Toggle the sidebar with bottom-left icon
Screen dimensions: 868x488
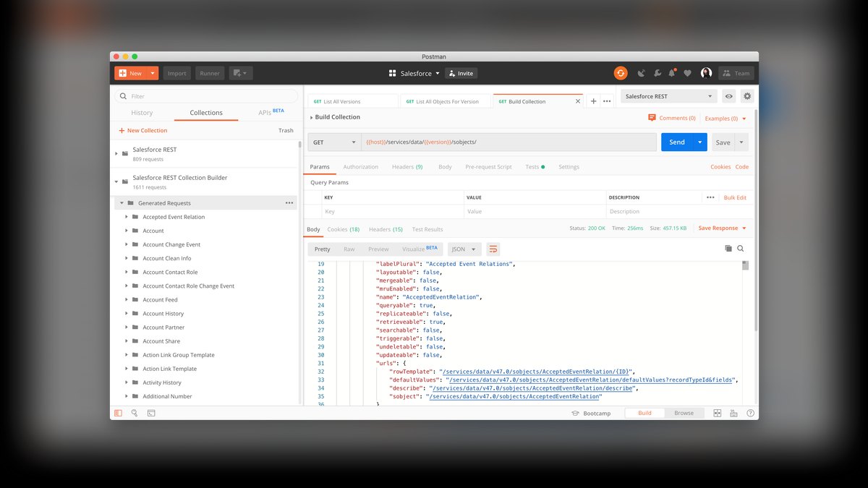pyautogui.click(x=119, y=413)
